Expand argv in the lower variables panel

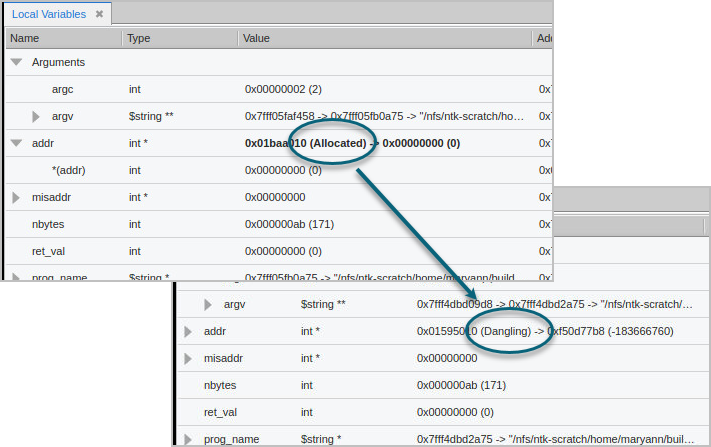208,304
